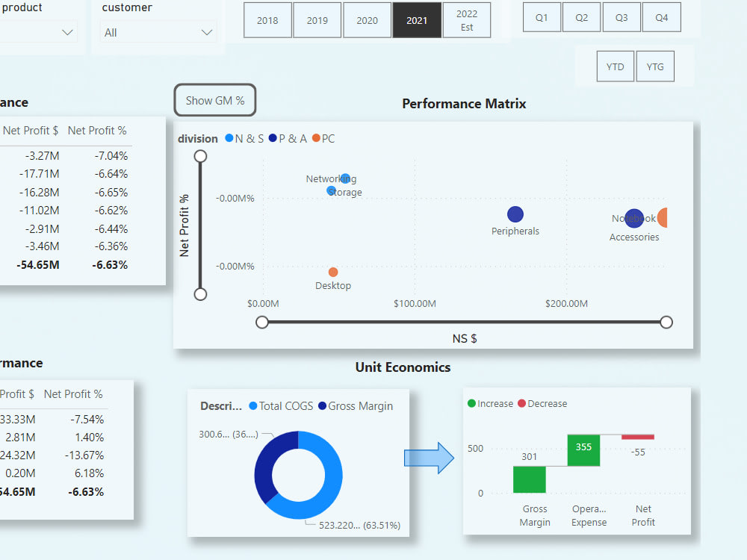Click the right handle of the NS $ slider

tap(666, 322)
